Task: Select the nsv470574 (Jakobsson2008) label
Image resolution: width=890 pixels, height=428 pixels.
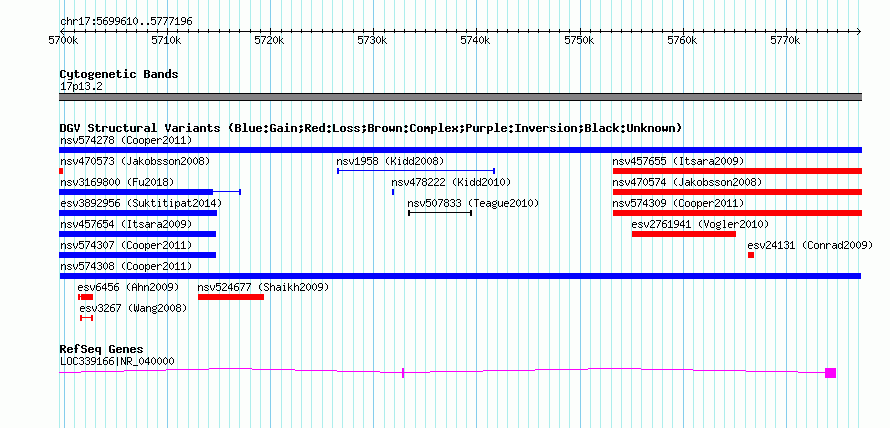Action: point(687,182)
